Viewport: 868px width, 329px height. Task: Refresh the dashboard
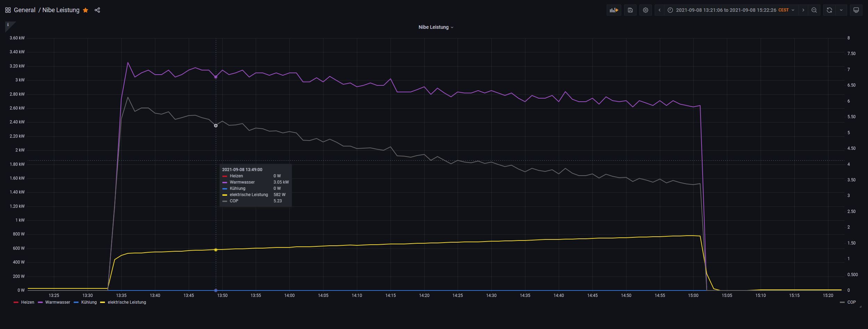829,10
